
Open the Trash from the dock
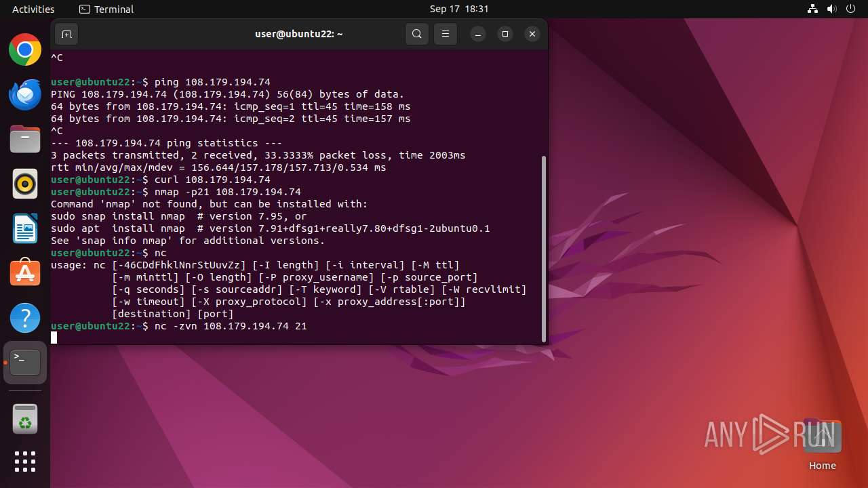pyautogui.click(x=25, y=420)
